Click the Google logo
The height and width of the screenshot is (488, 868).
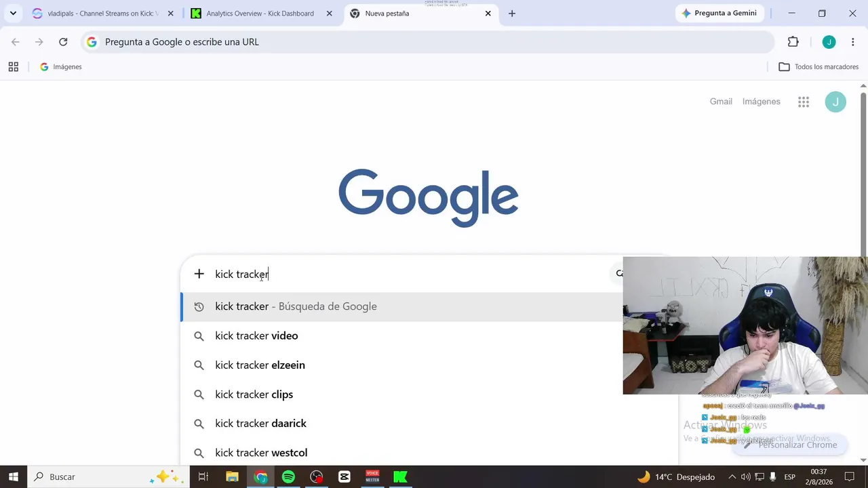pyautogui.click(x=429, y=198)
